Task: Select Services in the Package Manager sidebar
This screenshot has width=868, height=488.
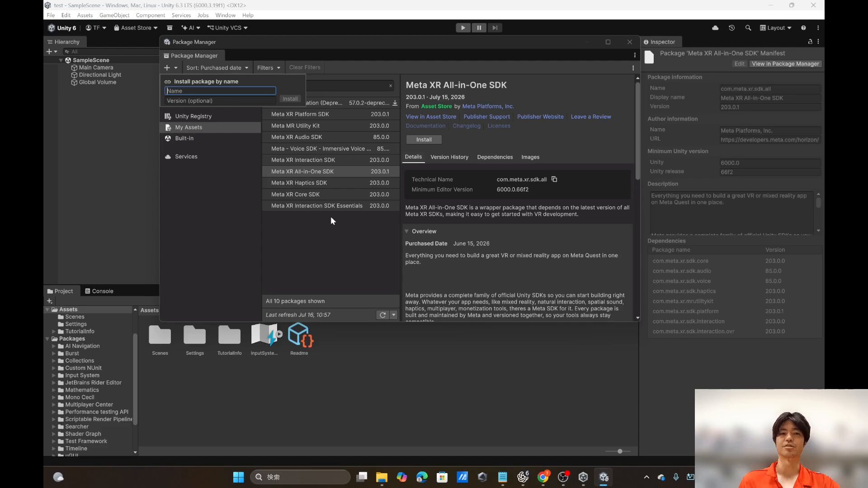Action: point(211,157)
